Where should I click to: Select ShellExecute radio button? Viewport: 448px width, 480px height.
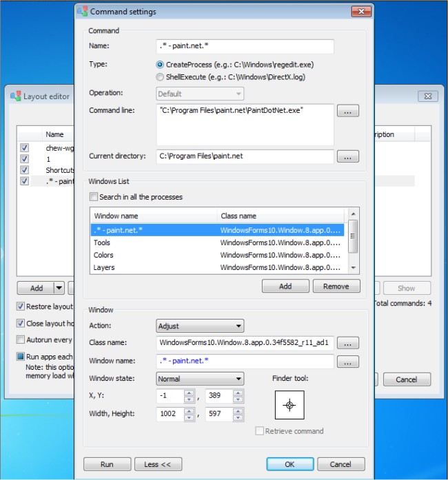point(160,77)
